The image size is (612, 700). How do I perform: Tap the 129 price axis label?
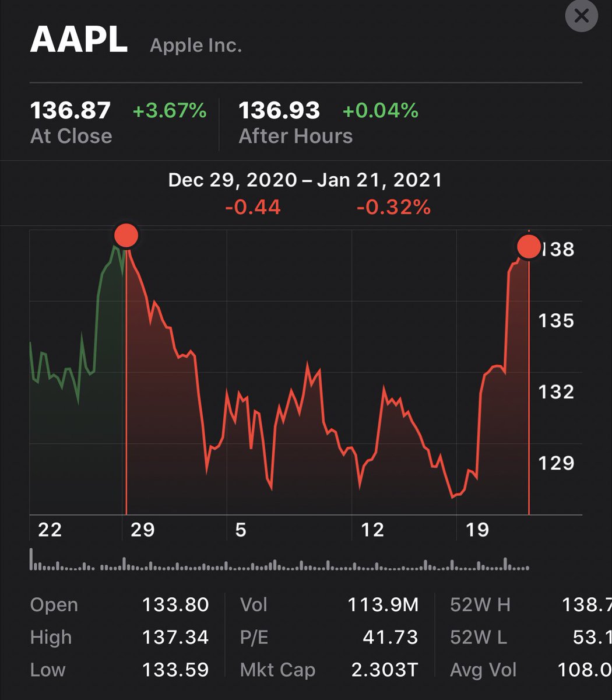coord(556,463)
